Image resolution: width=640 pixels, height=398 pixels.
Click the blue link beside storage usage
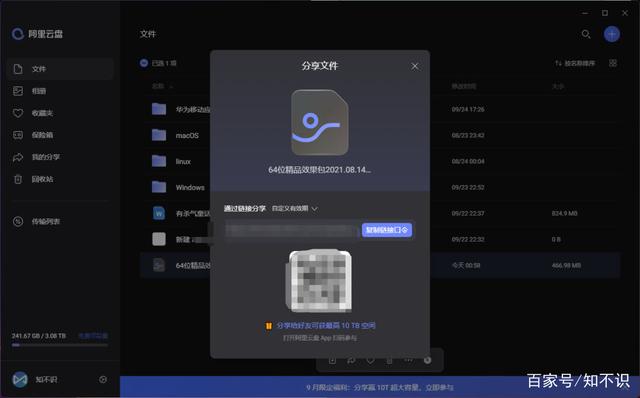[93, 336]
